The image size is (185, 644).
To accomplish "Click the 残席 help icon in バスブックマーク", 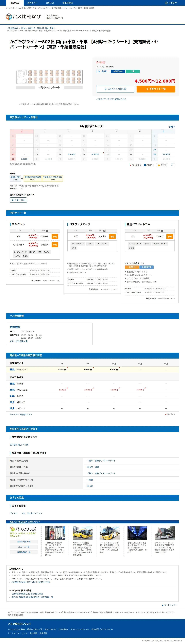I will [x=104, y=231].
